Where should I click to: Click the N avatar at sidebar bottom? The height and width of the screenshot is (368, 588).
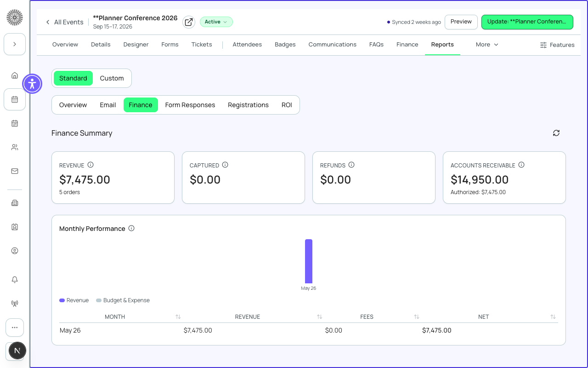[17, 351]
